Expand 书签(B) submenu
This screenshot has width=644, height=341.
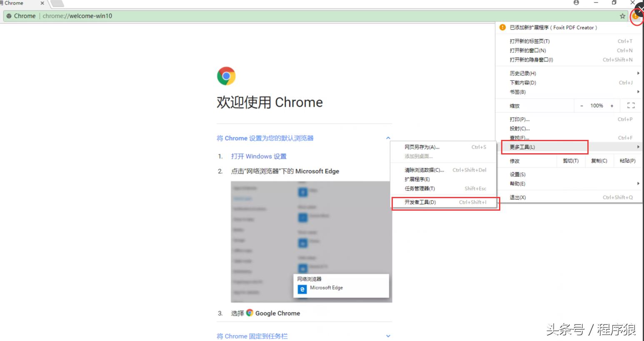tap(569, 92)
